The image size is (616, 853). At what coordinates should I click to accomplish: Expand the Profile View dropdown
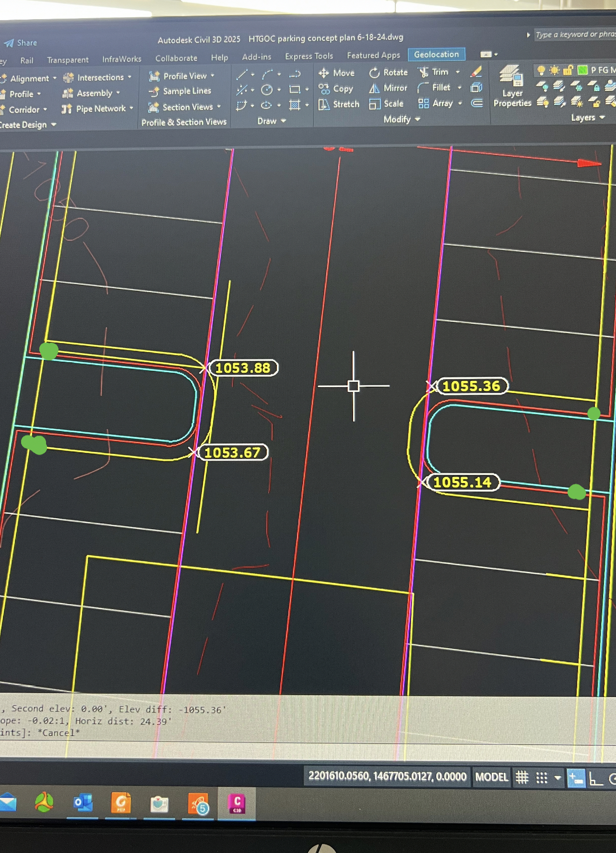coord(213,76)
